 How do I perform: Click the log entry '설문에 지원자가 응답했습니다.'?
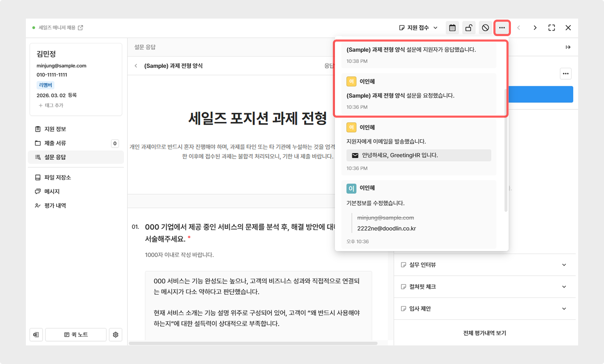411,50
